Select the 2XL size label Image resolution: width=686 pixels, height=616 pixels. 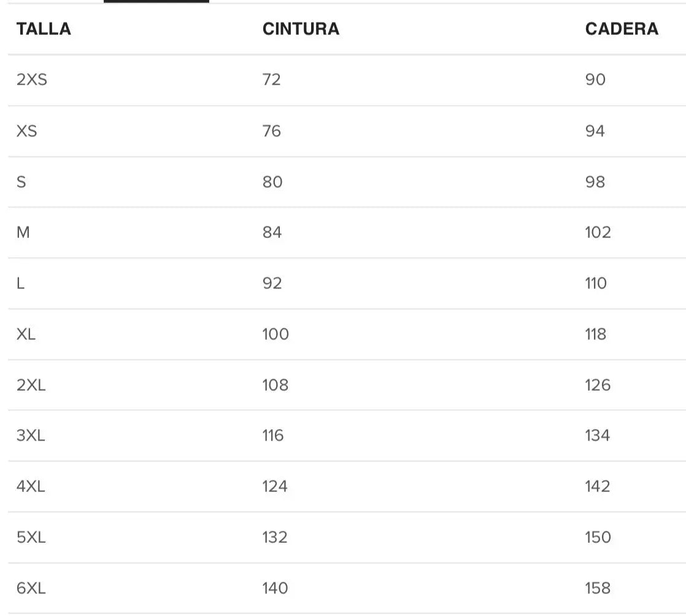click(x=31, y=385)
